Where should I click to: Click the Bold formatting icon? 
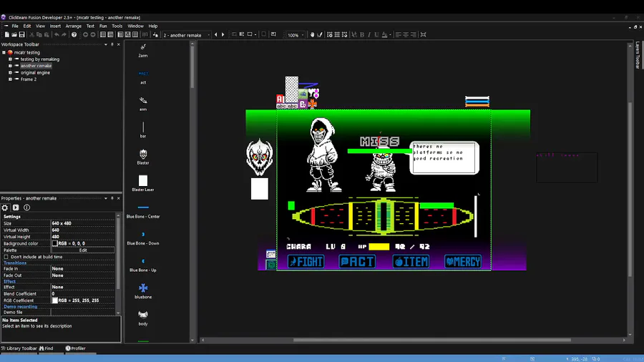(362, 35)
